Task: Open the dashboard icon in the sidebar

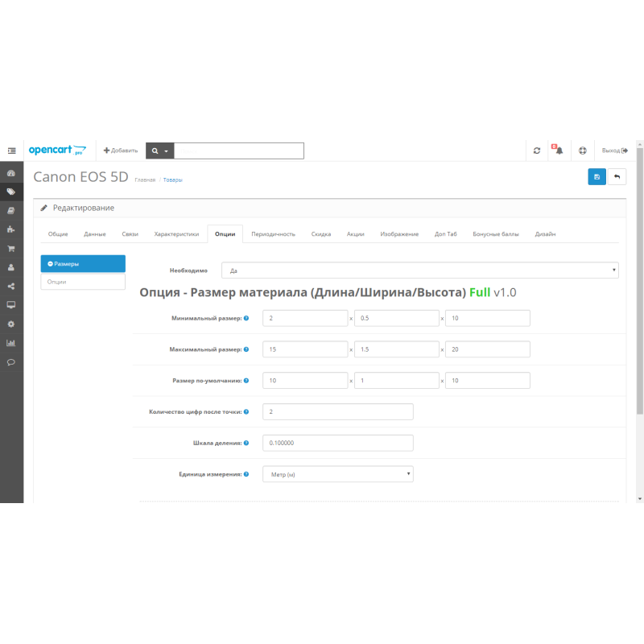Action: click(11, 173)
